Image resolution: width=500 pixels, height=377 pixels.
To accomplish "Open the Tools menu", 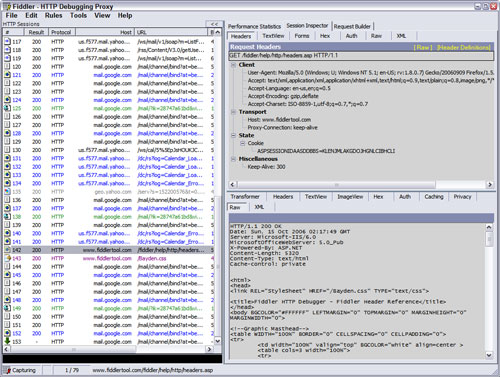I will pos(78,15).
